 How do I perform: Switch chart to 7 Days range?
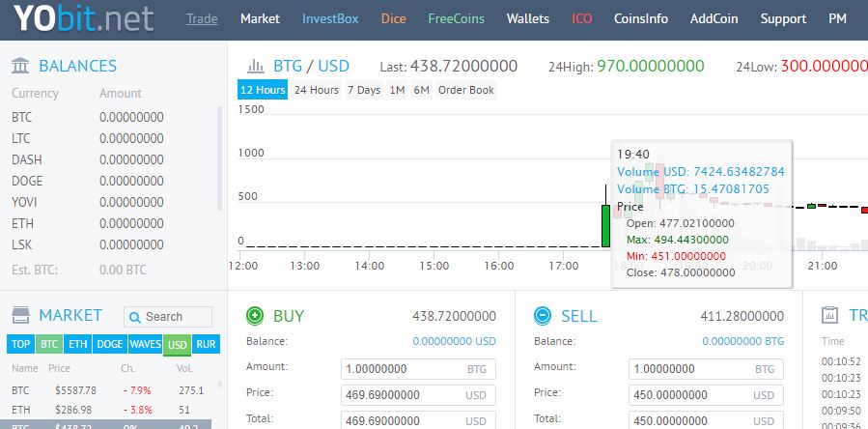coord(364,90)
